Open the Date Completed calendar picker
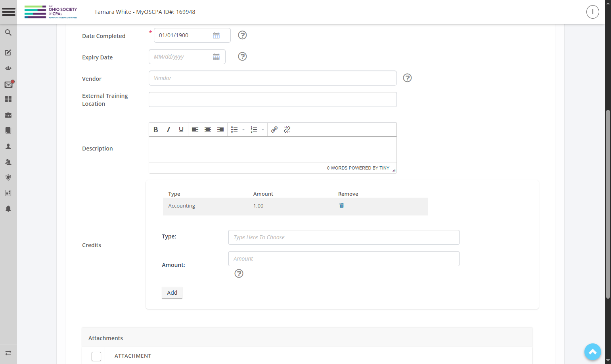Viewport: 611px width, 364px height. click(216, 35)
